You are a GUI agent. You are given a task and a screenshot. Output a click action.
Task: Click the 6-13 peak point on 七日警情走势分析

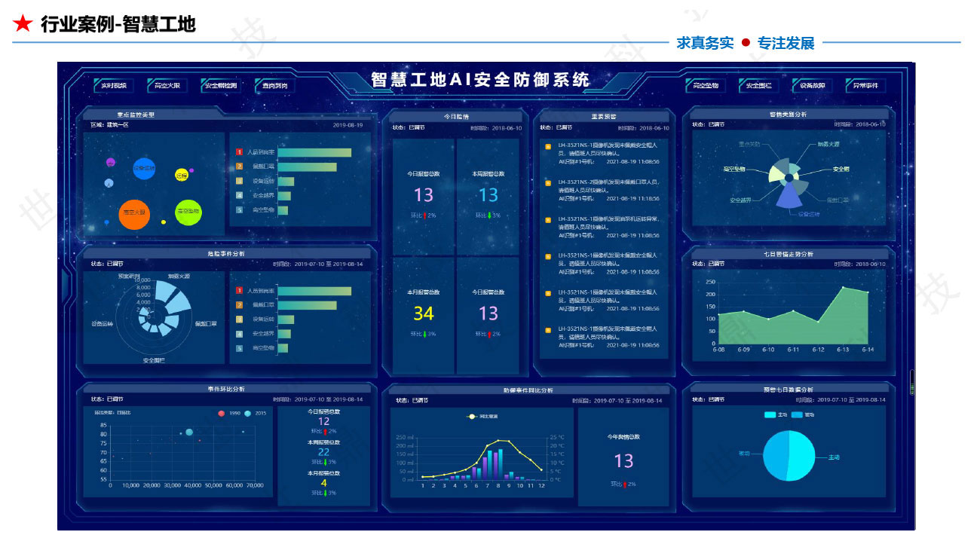[x=844, y=288]
